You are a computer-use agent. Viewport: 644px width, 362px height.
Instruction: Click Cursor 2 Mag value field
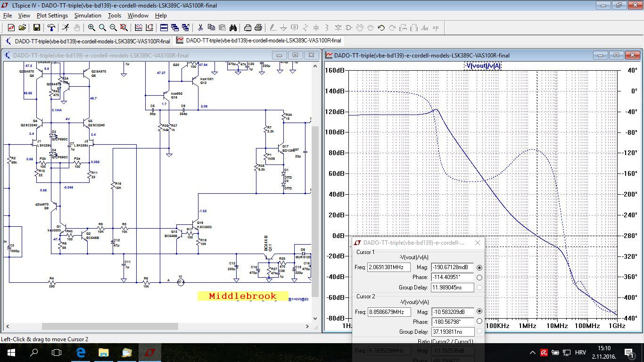coord(453,312)
